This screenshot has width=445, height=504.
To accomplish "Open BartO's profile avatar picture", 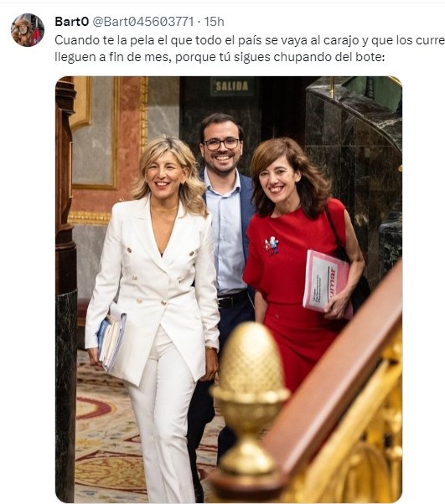I will [x=28, y=30].
